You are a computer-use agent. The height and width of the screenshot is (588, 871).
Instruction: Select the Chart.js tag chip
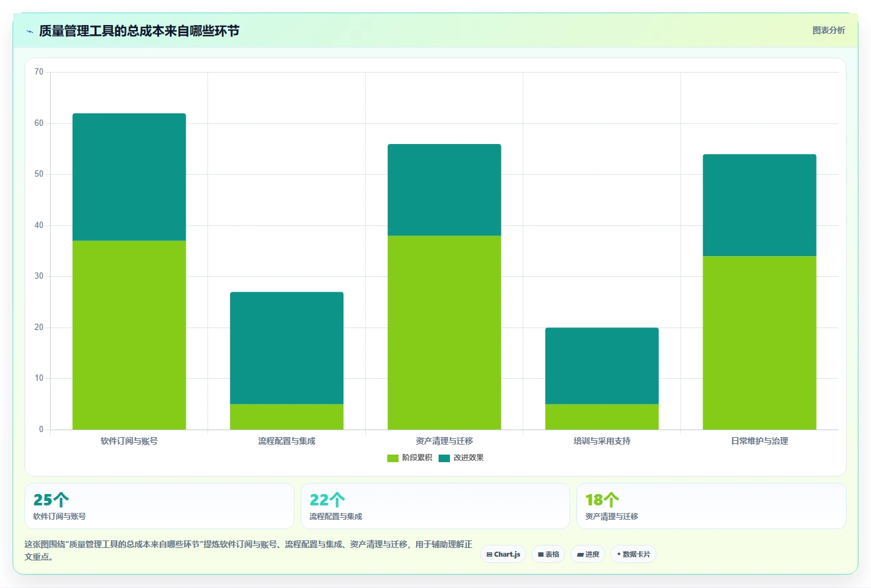pos(503,554)
